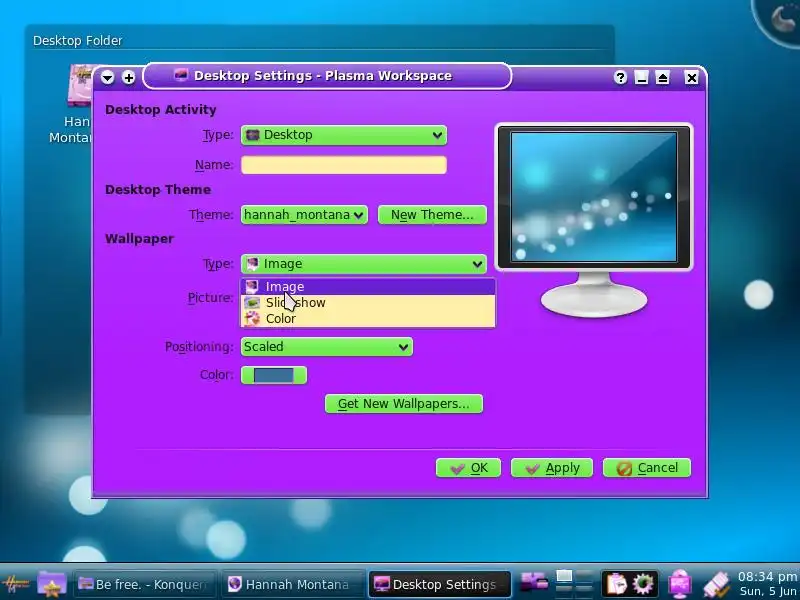Click the Desktop Settings dialog title bar icon

[x=181, y=76]
